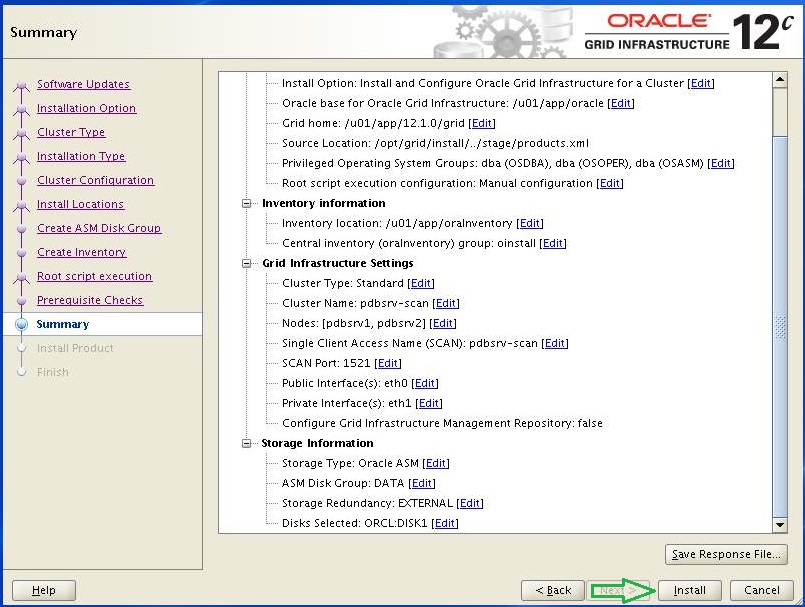Click the scrollbar down arrow
Image resolution: width=805 pixels, height=607 pixels.
[780, 525]
